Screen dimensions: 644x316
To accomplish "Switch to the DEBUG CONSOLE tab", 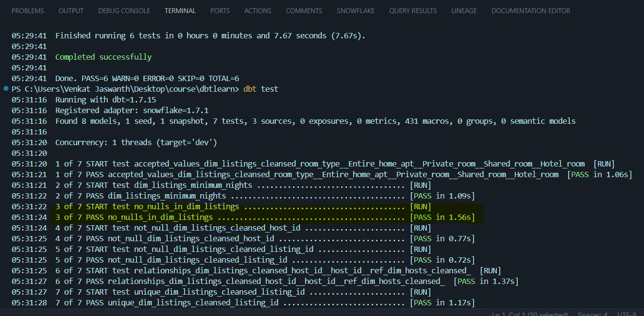I will pyautogui.click(x=124, y=10).
